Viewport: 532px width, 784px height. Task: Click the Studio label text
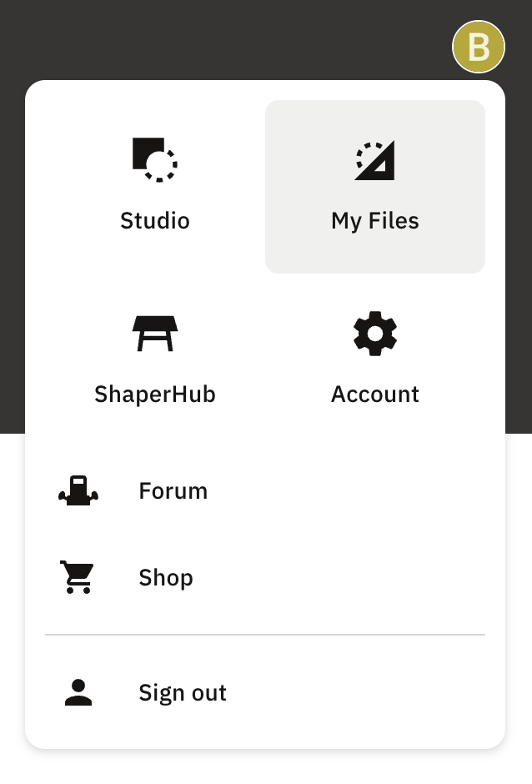click(x=154, y=220)
